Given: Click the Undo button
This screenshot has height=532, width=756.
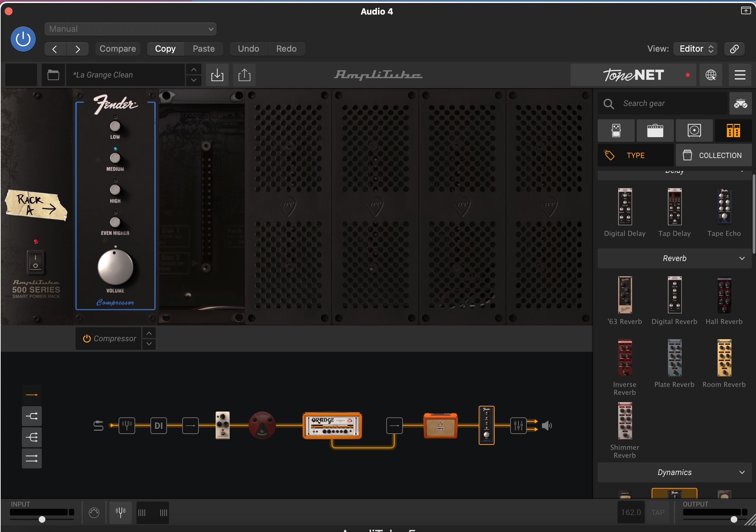Looking at the screenshot, I should [x=248, y=49].
